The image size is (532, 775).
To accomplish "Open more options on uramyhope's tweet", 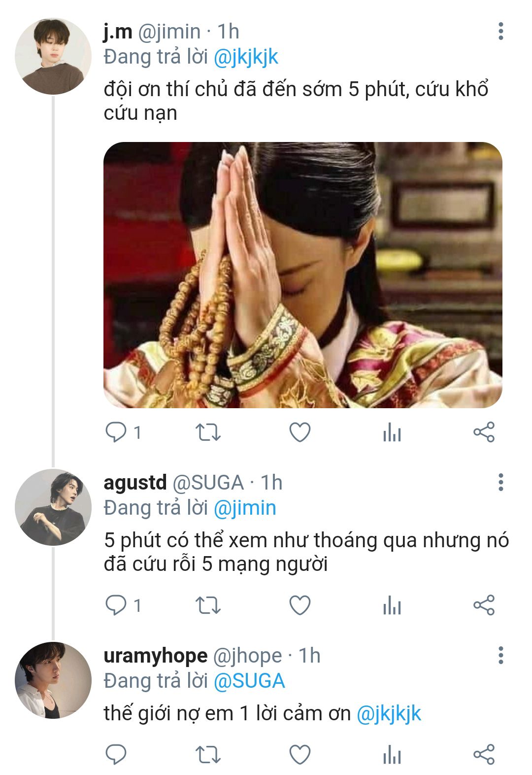I will (x=500, y=655).
